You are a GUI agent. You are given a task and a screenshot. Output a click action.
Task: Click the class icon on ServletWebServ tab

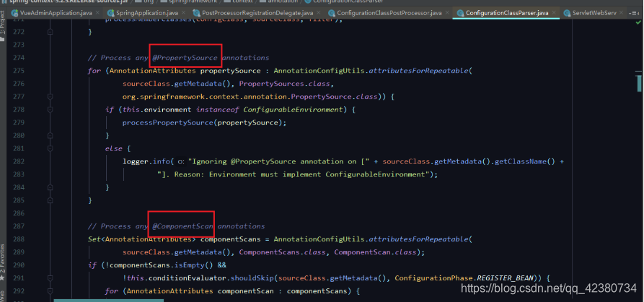point(568,13)
